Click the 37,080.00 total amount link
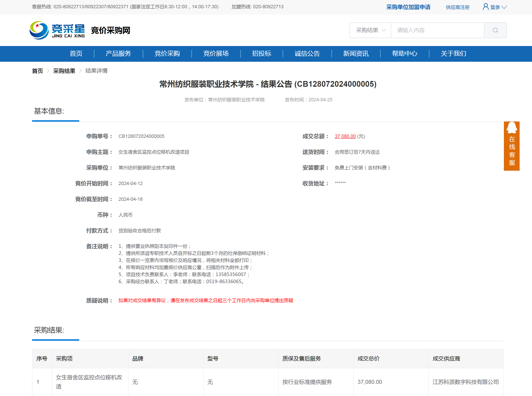532x396 pixels. point(345,136)
